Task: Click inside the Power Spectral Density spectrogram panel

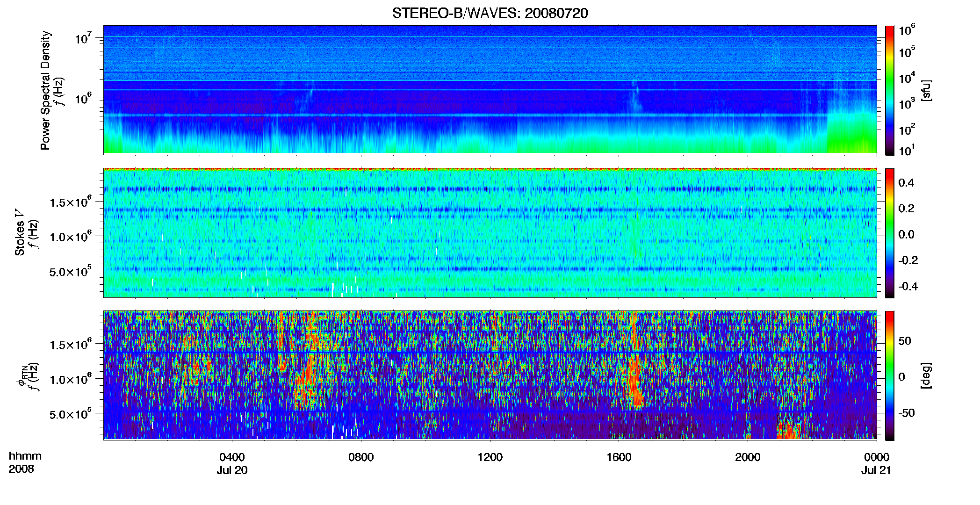Action: pos(490,89)
